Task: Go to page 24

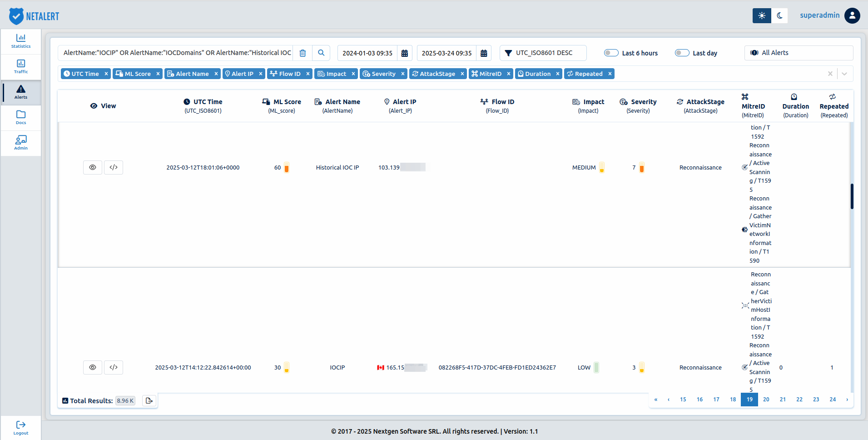Action: click(833, 400)
